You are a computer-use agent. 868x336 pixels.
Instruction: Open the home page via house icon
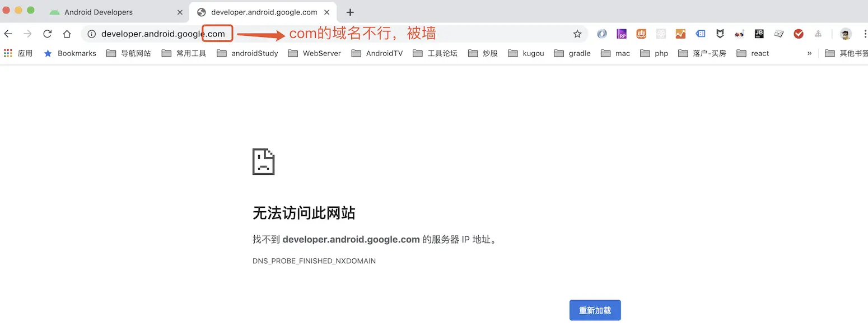pos(67,34)
